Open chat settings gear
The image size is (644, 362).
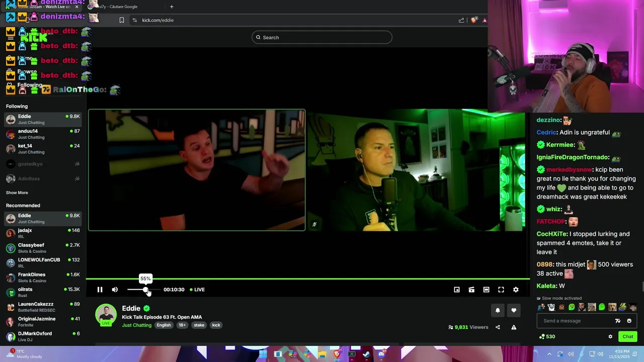tap(610, 337)
